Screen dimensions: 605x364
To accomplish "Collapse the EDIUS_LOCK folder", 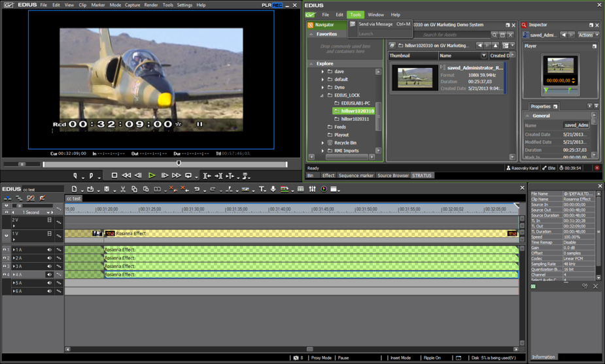I will point(322,95).
